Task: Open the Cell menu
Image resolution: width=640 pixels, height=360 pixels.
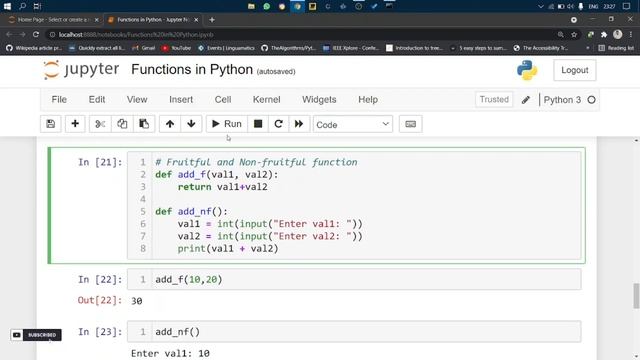Action: pos(223,100)
